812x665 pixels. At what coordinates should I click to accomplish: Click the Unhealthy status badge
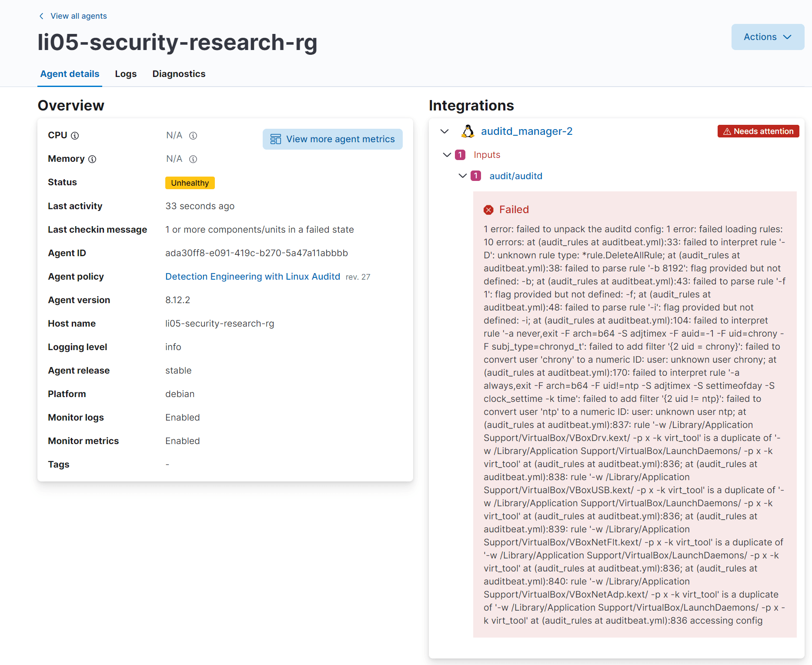click(x=190, y=183)
